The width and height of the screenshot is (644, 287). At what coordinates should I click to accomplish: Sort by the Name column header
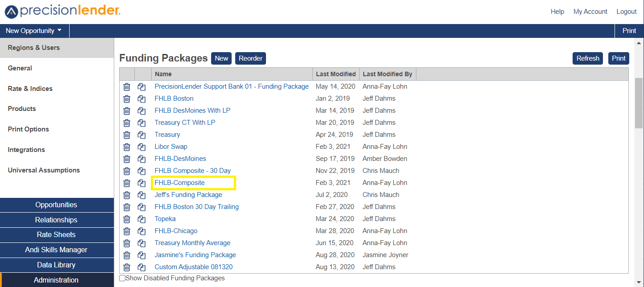pos(232,74)
